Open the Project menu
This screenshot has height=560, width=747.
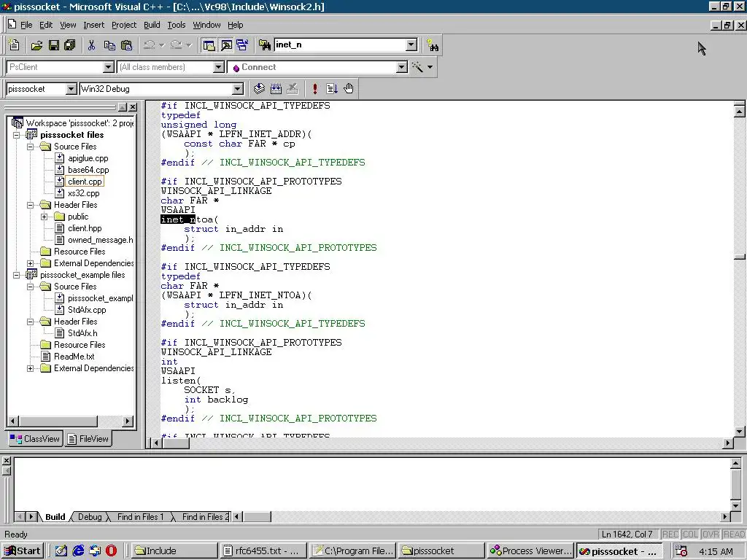pos(124,25)
